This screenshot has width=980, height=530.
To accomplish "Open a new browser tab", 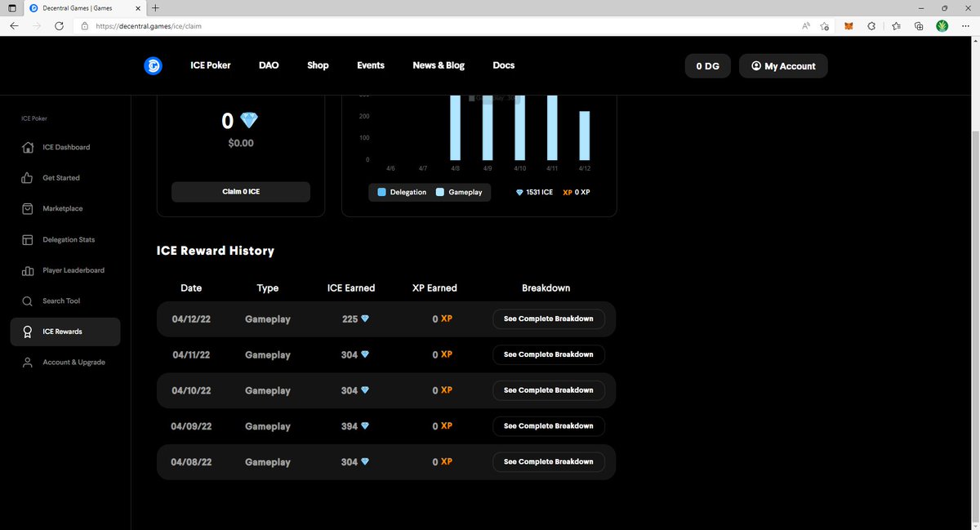I will 155,7.
